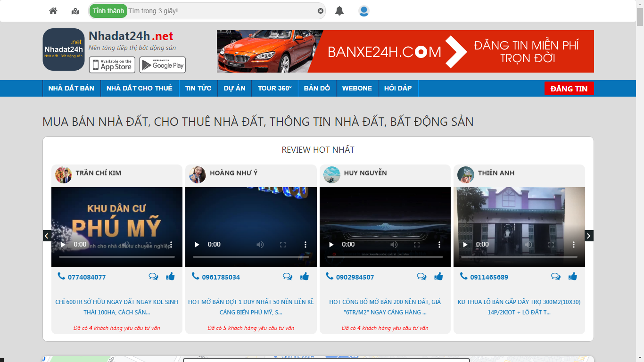
Task: Call phone number 0774084077
Action: (87, 277)
